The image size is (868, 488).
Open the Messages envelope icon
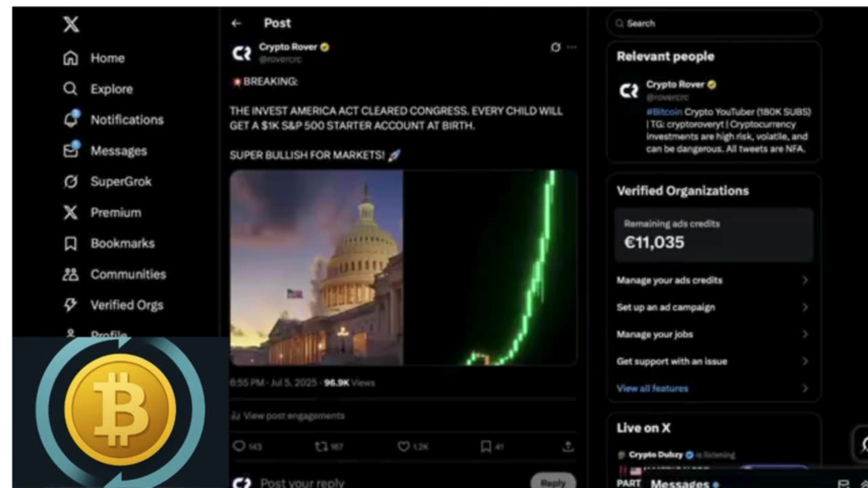pyautogui.click(x=71, y=150)
